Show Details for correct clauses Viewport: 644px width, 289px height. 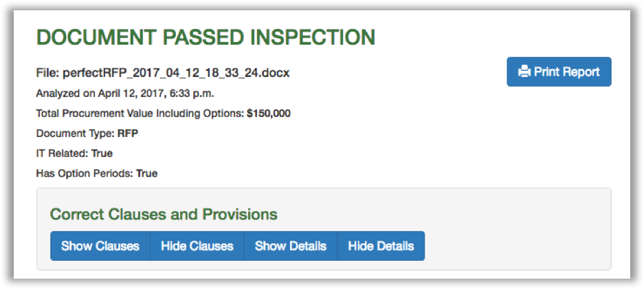291,246
